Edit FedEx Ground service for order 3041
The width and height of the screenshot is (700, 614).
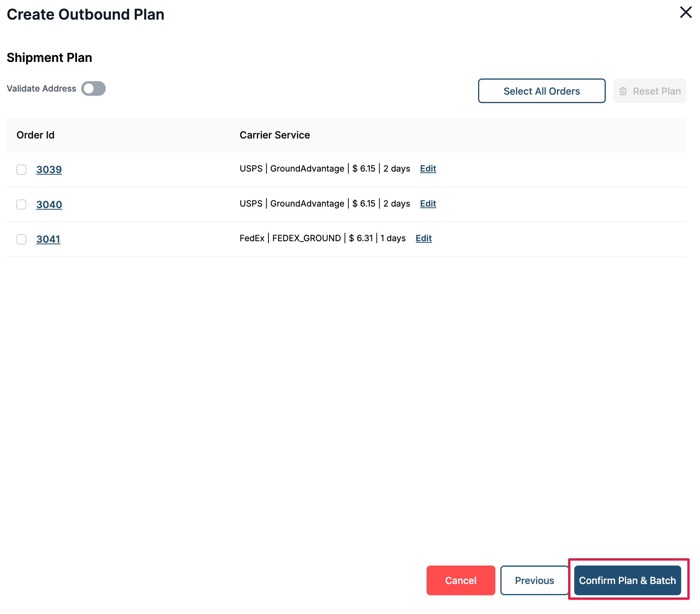tap(423, 238)
